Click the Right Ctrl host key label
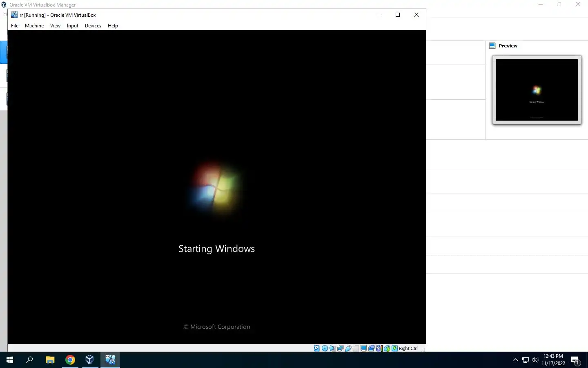588x368 pixels. point(408,348)
